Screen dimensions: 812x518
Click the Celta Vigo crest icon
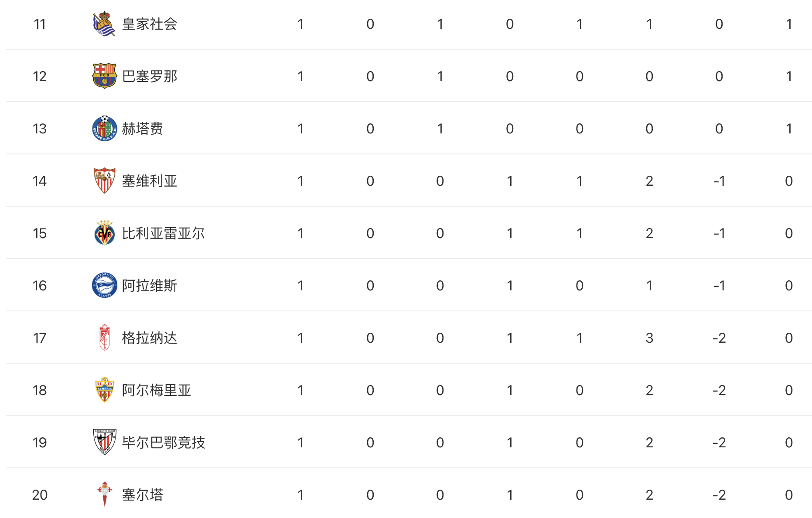pyautogui.click(x=104, y=494)
